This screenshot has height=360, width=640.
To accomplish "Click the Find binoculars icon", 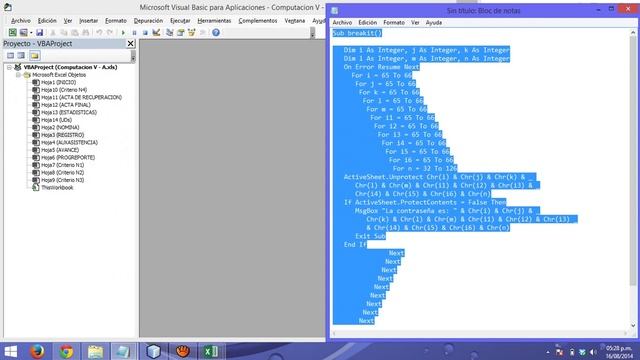I will 85,32.
